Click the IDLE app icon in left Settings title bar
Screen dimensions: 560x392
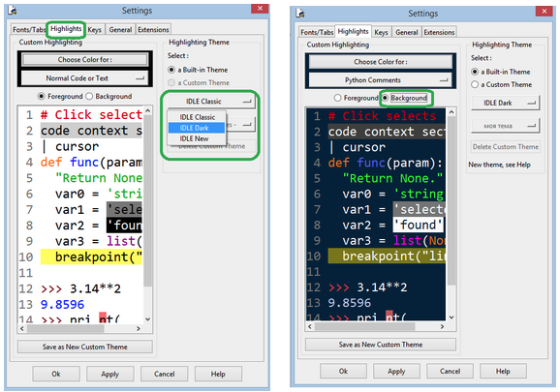coord(13,11)
